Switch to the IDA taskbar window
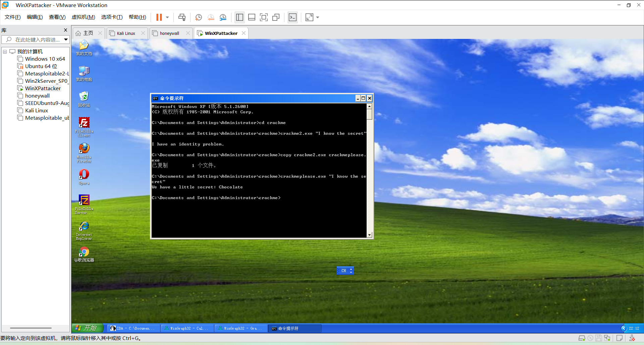 133,328
